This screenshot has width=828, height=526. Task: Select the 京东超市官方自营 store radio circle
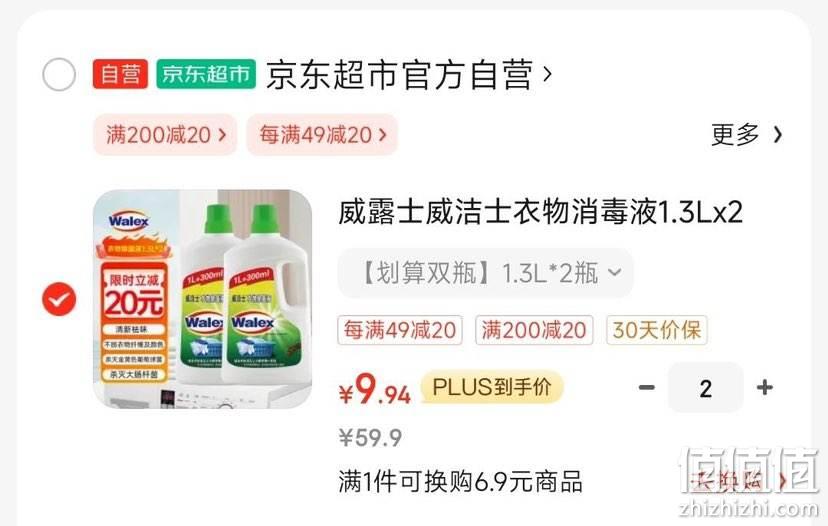click(59, 74)
